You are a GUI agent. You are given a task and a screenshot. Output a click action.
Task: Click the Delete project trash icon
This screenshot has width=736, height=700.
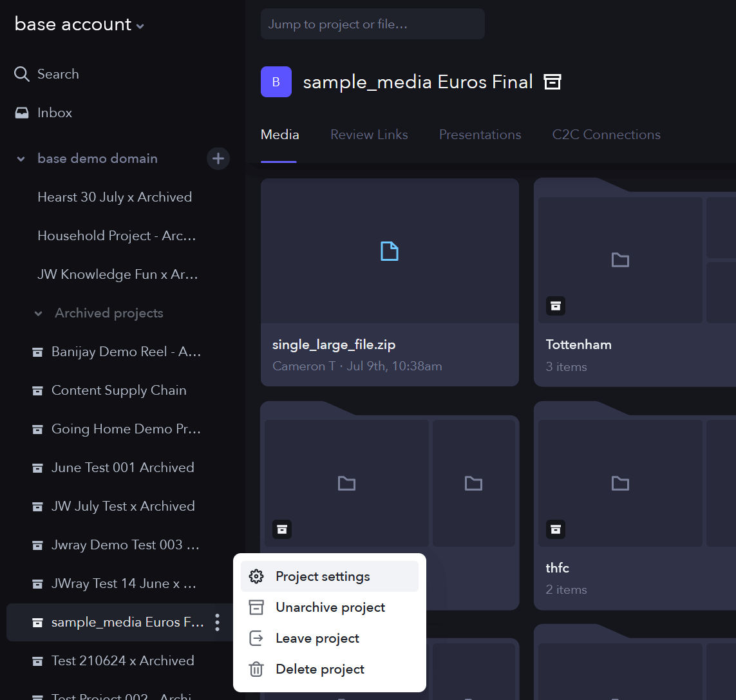(x=256, y=670)
